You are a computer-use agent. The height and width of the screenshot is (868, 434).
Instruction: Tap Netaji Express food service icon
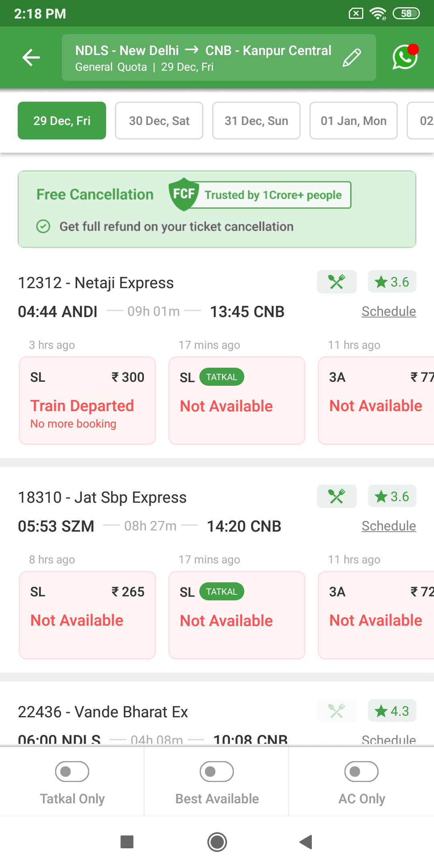click(x=337, y=282)
